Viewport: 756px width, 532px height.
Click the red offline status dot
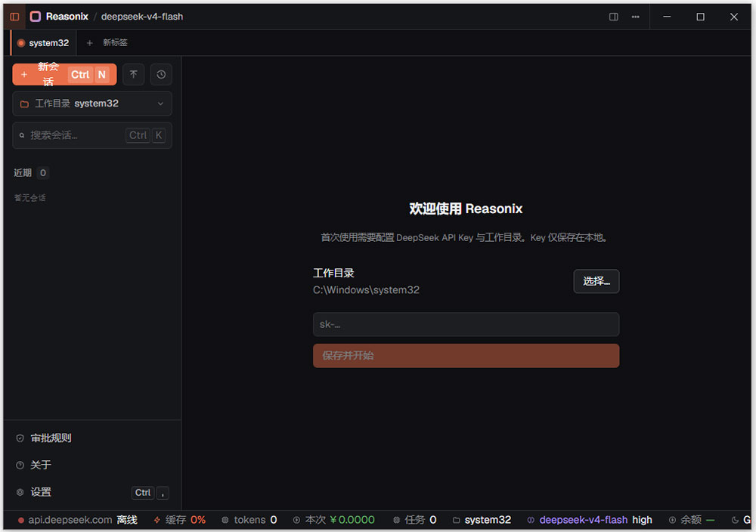point(20,521)
